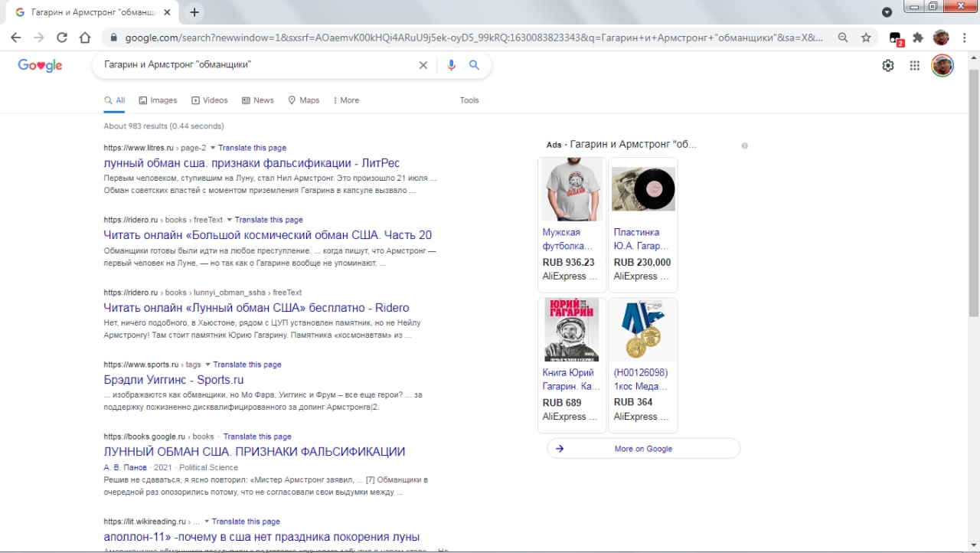
Task: Switch to the News tab
Action: pos(258,100)
